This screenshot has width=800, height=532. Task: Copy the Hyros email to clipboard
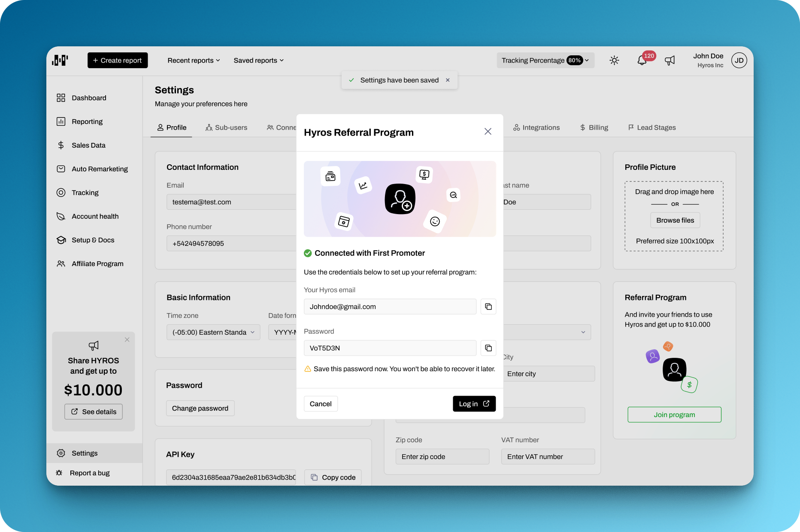[x=488, y=306]
